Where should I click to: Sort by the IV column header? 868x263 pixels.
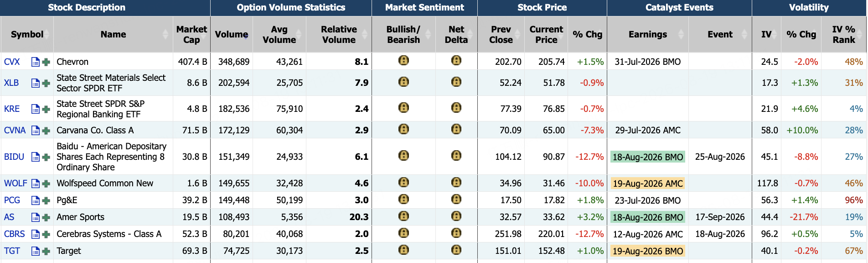coord(766,34)
